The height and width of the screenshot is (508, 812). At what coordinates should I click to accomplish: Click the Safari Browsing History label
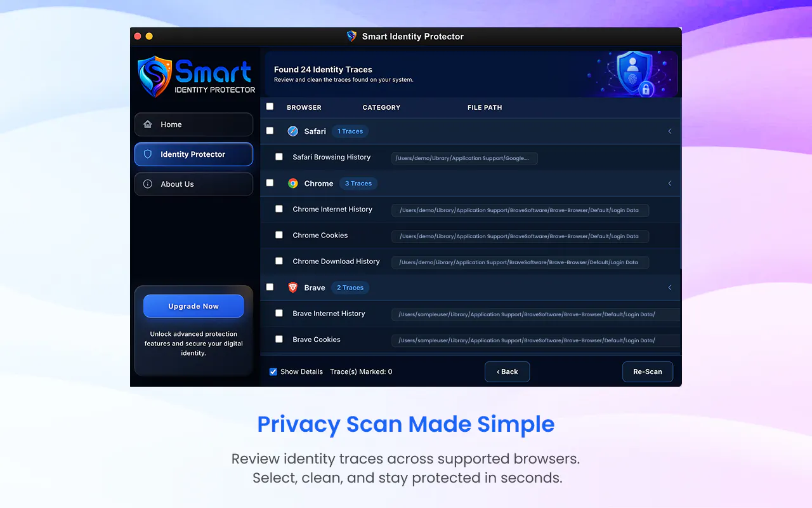pyautogui.click(x=332, y=157)
